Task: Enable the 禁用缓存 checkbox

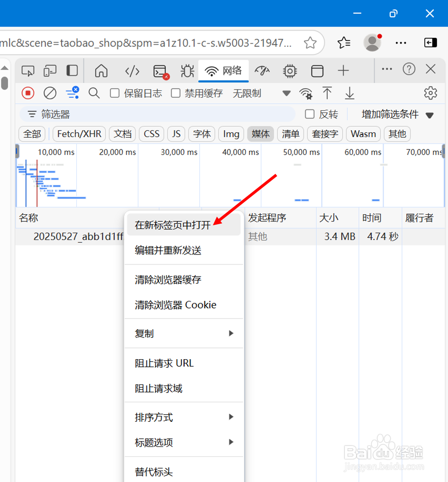Action: pos(175,93)
